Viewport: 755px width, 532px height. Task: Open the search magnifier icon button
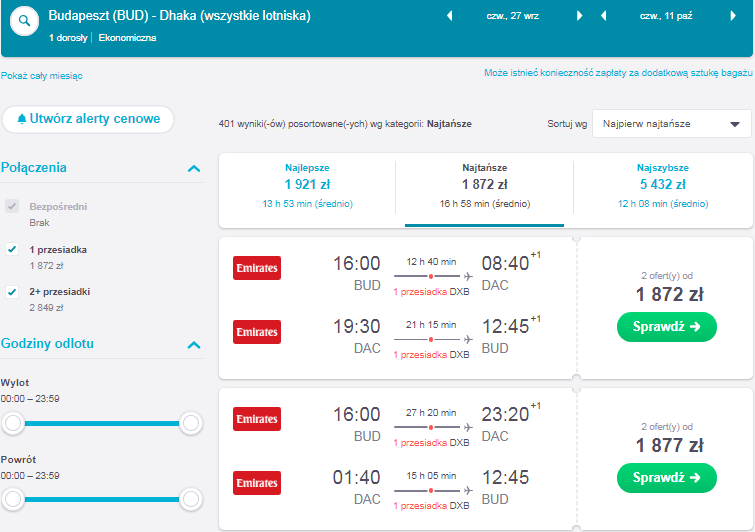pos(24,21)
